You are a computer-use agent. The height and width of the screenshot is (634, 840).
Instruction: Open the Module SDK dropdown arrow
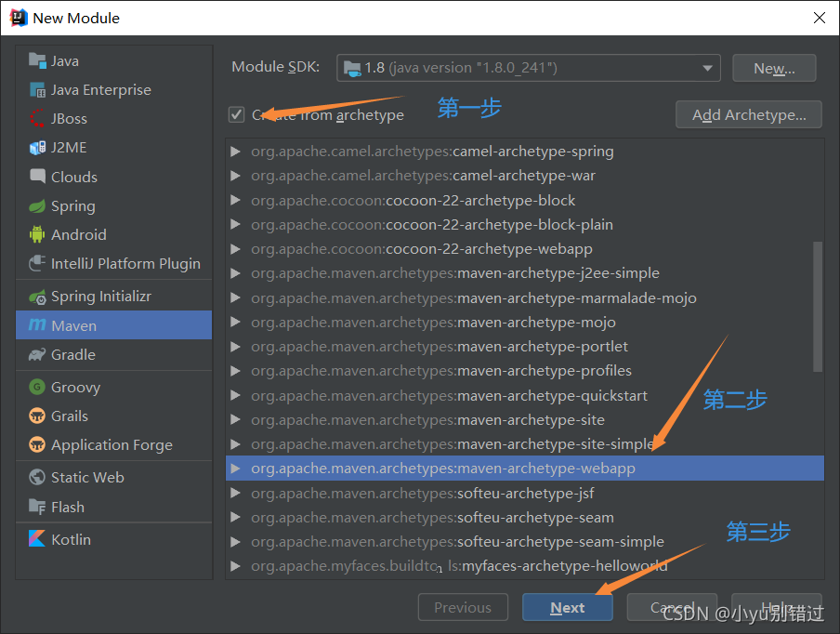coord(707,68)
